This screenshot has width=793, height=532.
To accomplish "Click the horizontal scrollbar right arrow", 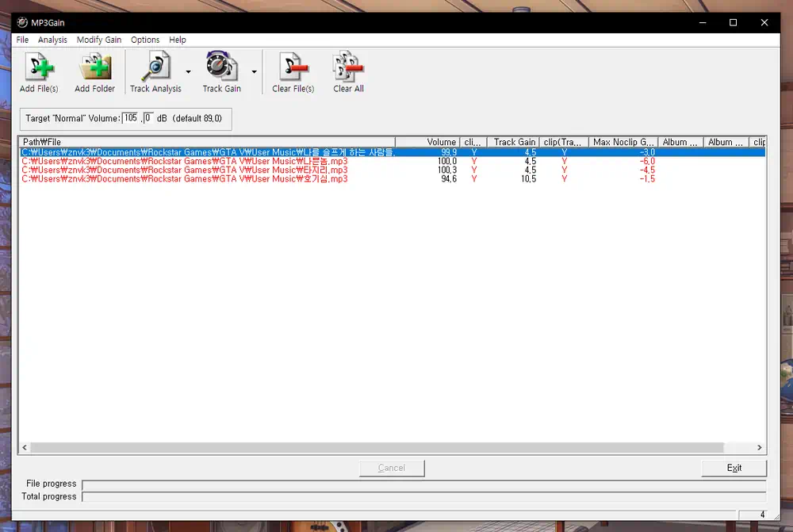I will click(760, 447).
